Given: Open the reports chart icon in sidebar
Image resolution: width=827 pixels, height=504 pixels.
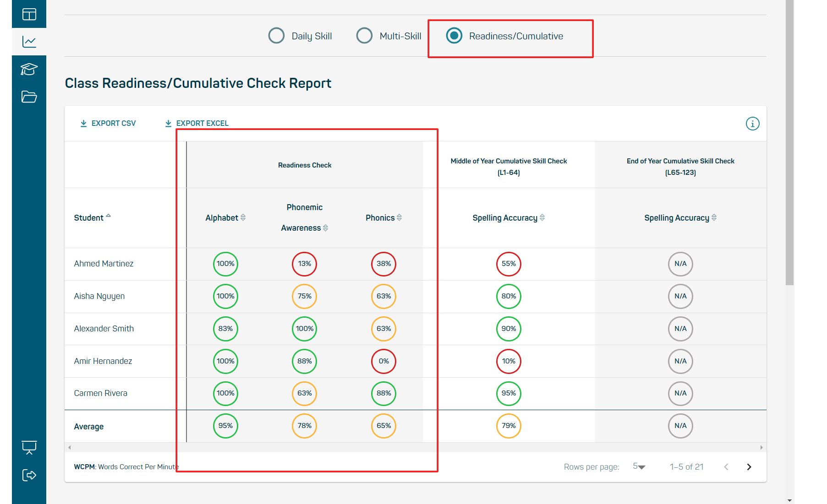Looking at the screenshot, I should pos(29,42).
